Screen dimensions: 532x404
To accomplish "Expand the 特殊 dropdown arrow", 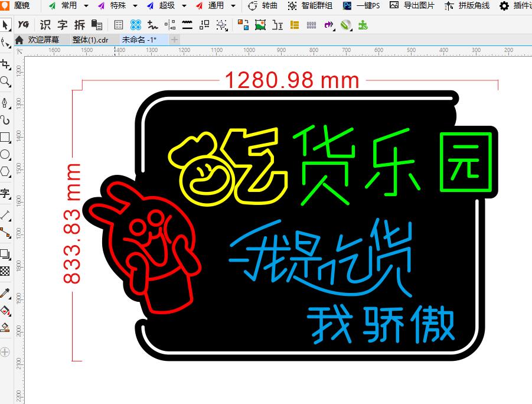I will pos(135,6).
